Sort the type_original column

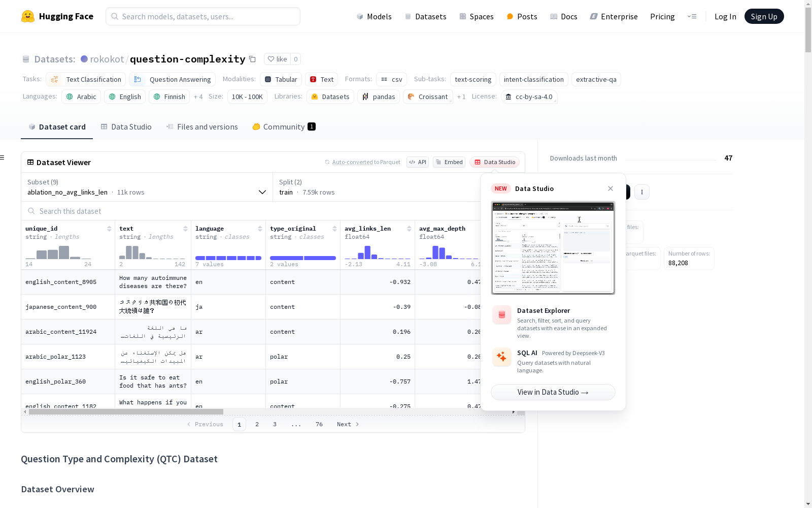[x=334, y=229]
